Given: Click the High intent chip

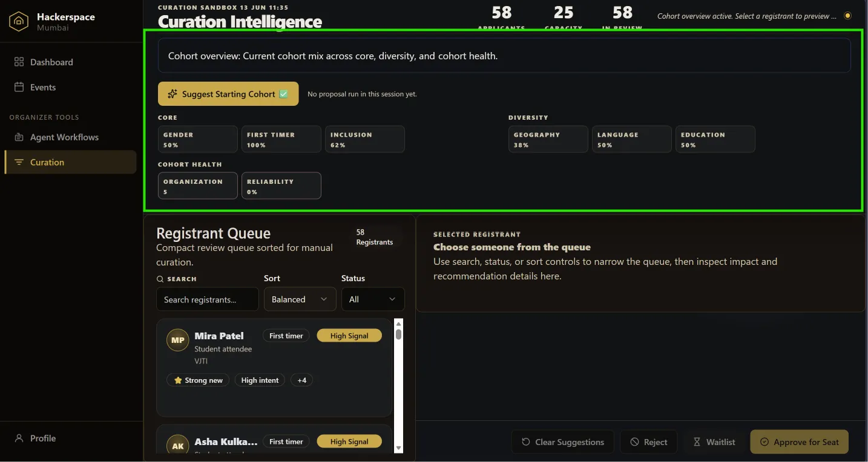Looking at the screenshot, I should [x=260, y=380].
